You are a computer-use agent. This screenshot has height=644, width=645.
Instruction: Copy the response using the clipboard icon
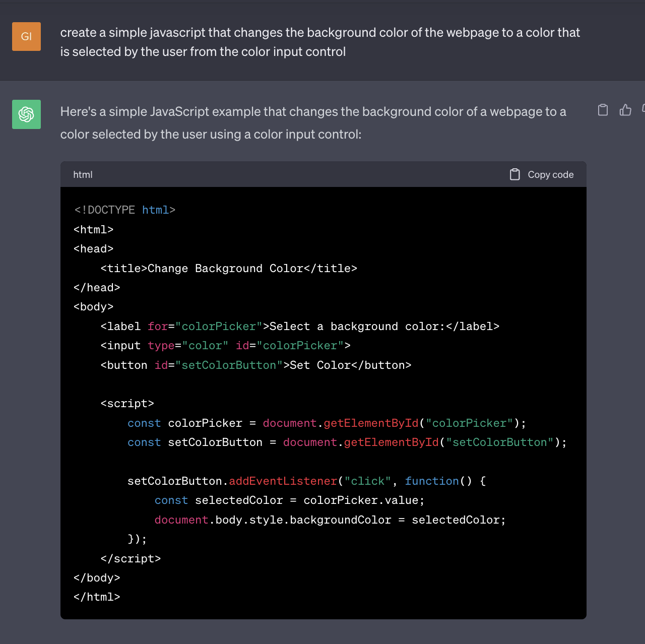click(x=603, y=110)
